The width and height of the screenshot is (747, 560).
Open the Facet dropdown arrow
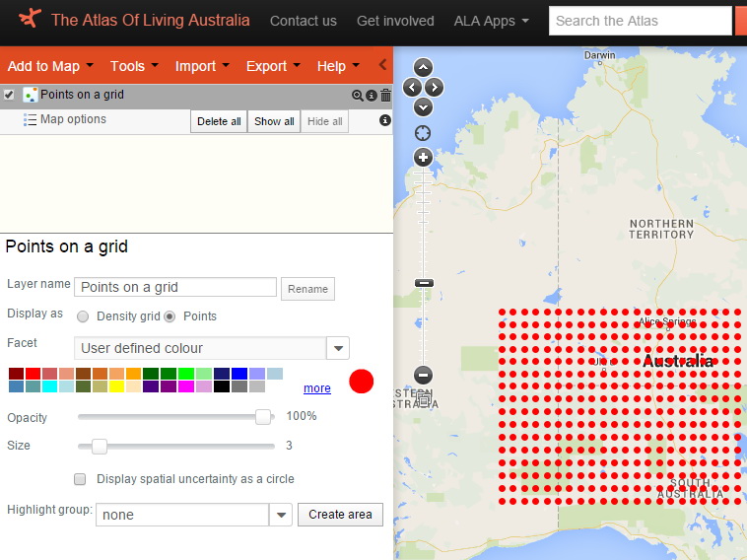338,348
